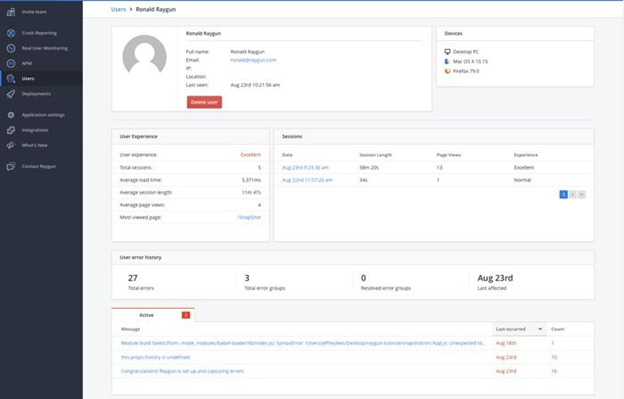Go to next sessions page arrow

pos(573,195)
